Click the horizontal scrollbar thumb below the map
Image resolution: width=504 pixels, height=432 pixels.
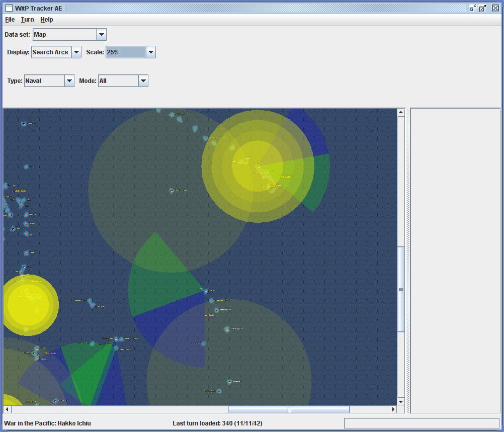point(289,409)
